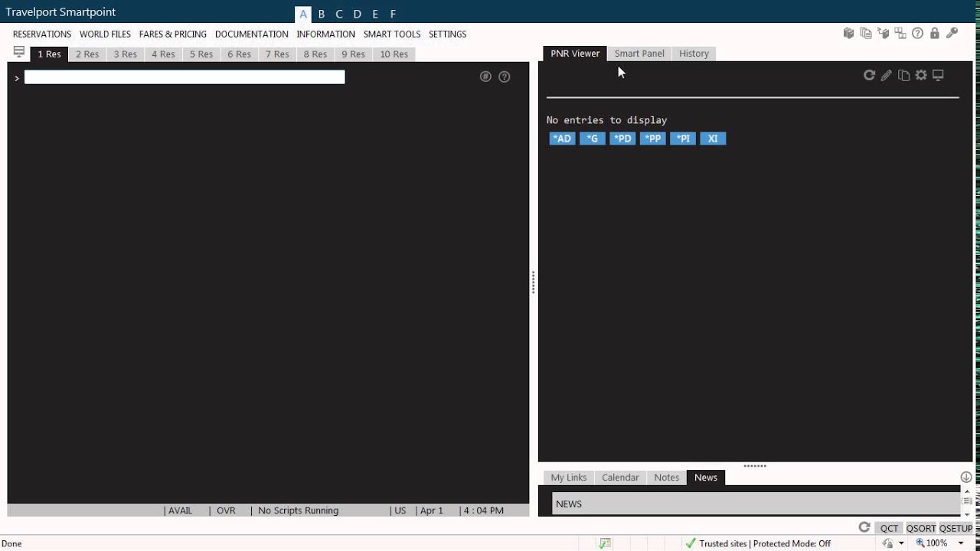Click the question mark icon in terminal window
The image size is (980, 551).
point(505,77)
